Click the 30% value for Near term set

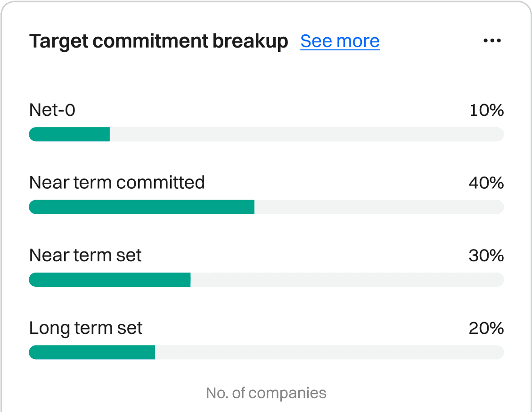(x=486, y=256)
